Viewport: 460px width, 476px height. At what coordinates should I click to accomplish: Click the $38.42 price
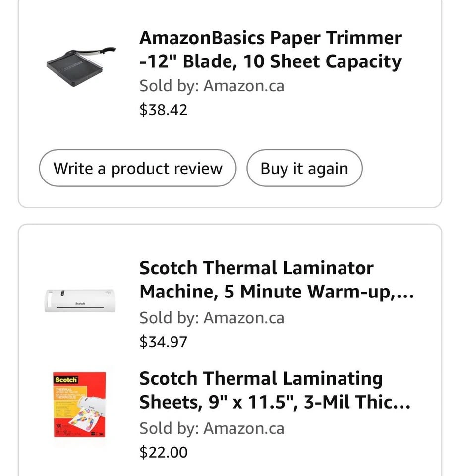click(164, 110)
